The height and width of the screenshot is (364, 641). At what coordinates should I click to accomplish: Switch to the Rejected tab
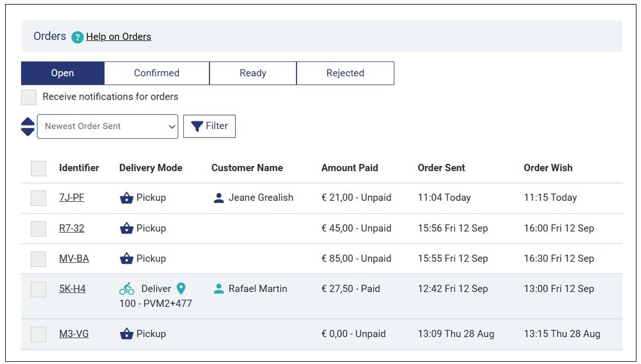coord(345,73)
